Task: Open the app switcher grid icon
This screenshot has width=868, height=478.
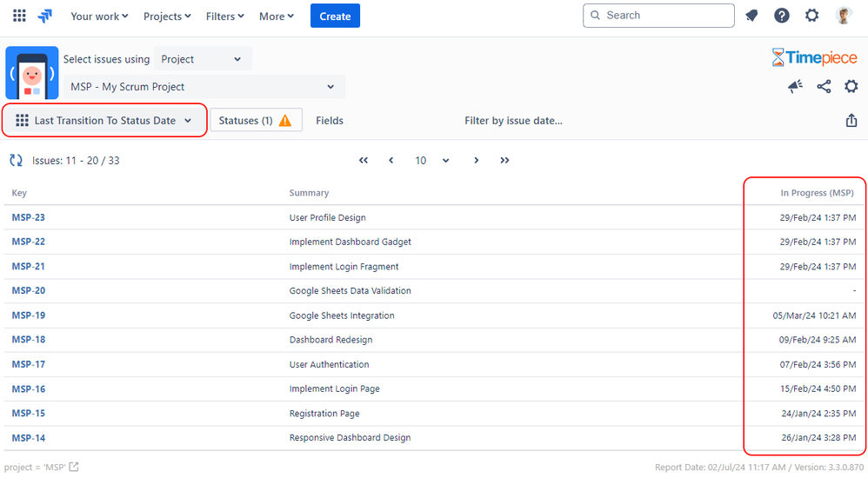Action: pyautogui.click(x=19, y=16)
